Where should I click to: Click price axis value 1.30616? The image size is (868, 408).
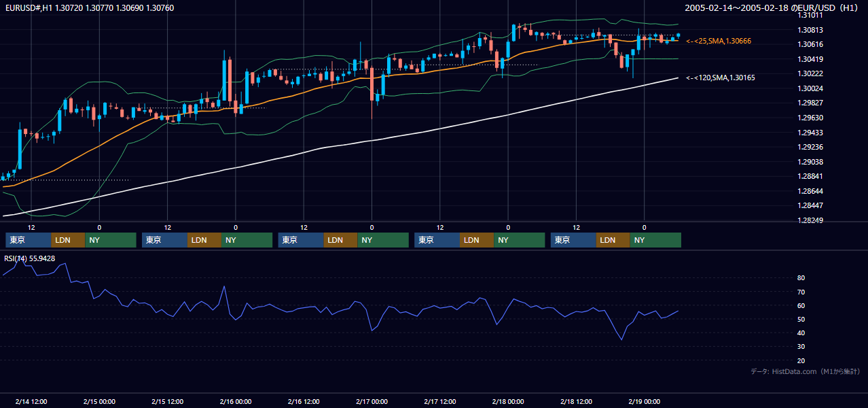pos(810,45)
